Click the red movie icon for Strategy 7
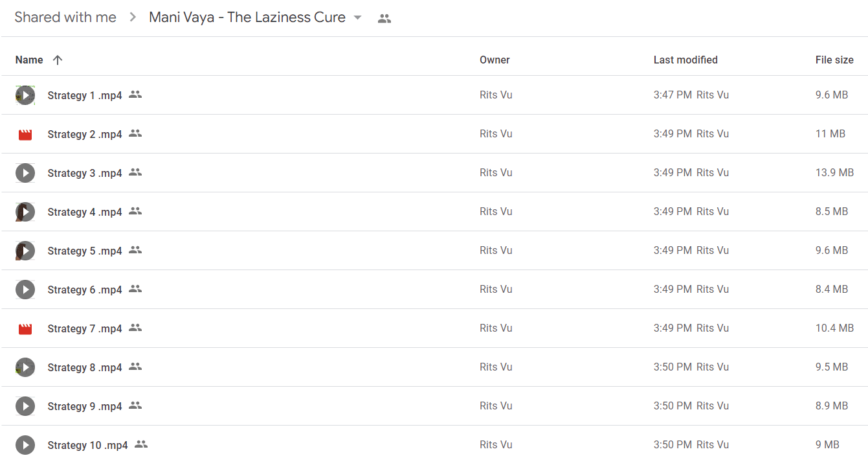 [x=25, y=329]
